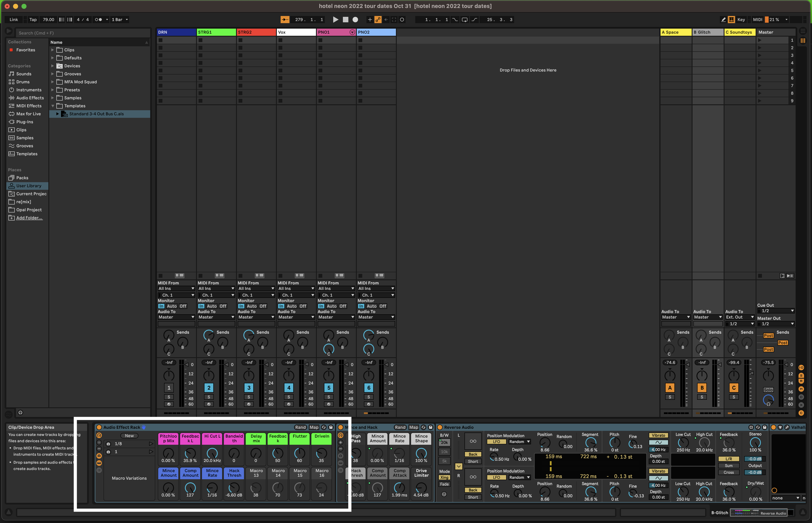This screenshot has height=523, width=812.
Task: Open PNO1 MIDI From All Ins dropdown
Action: [336, 289]
